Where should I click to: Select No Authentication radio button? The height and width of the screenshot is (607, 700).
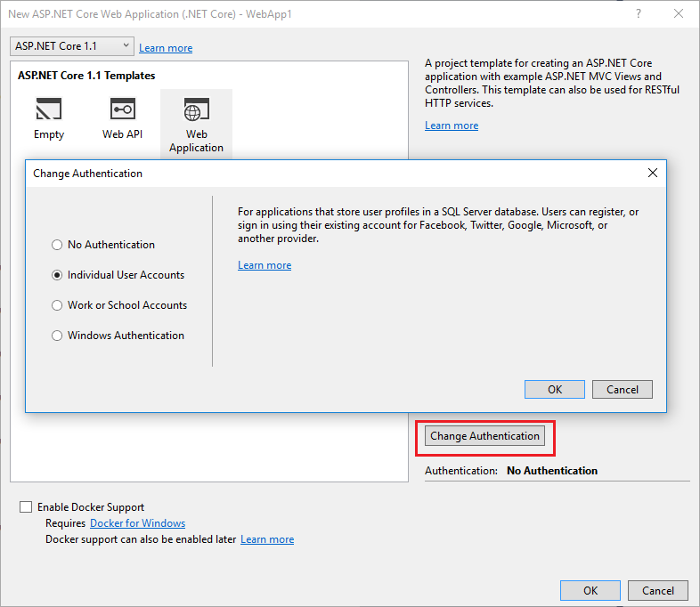[57, 245]
